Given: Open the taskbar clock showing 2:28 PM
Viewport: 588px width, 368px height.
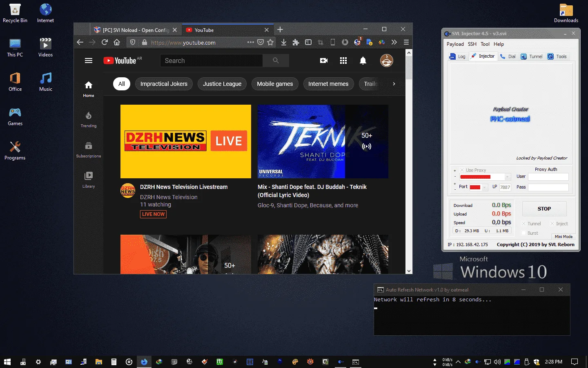Looking at the screenshot, I should pos(553,362).
